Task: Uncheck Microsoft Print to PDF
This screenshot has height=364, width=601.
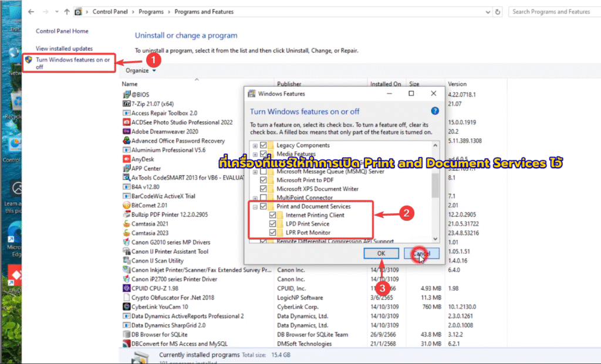Action: [x=264, y=180]
